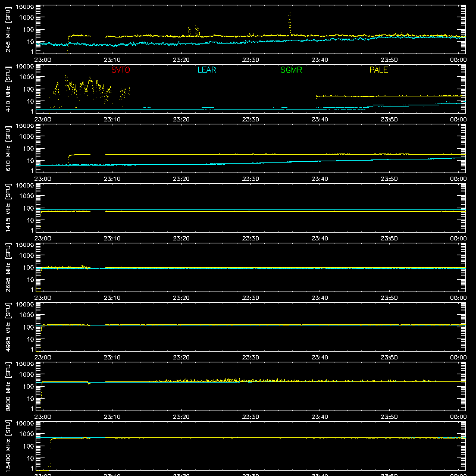
Task: Click the 23:20 tick under the 610 MHz plot
Action: coord(181,179)
